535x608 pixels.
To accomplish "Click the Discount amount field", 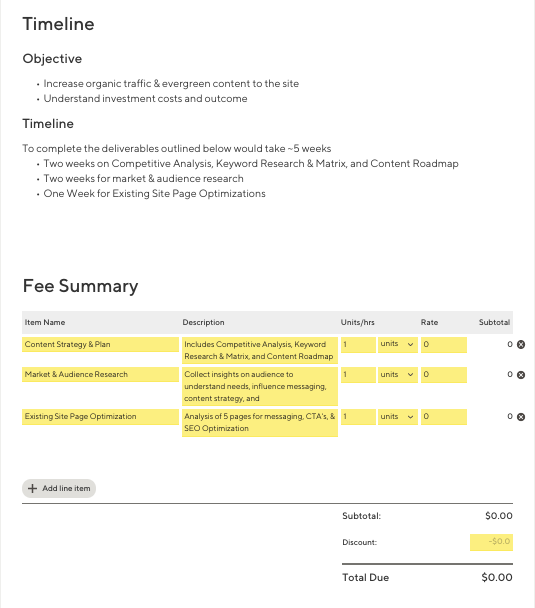I will coord(491,542).
